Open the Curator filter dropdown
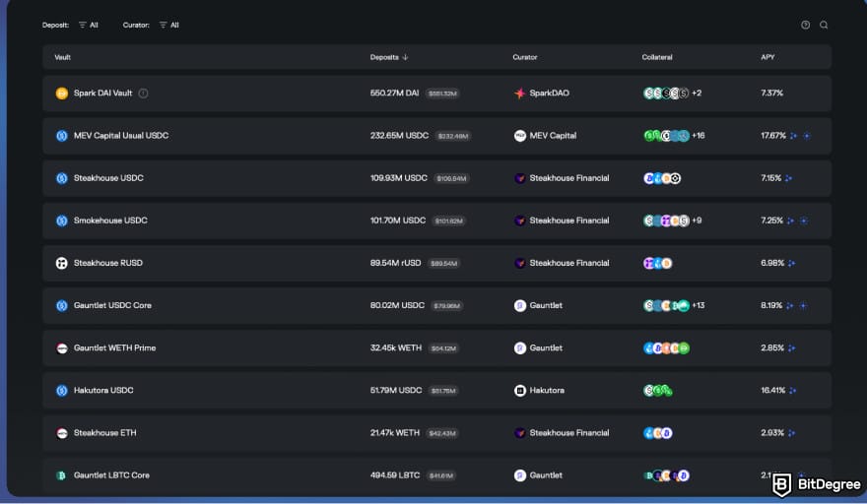The image size is (867, 504). (168, 25)
